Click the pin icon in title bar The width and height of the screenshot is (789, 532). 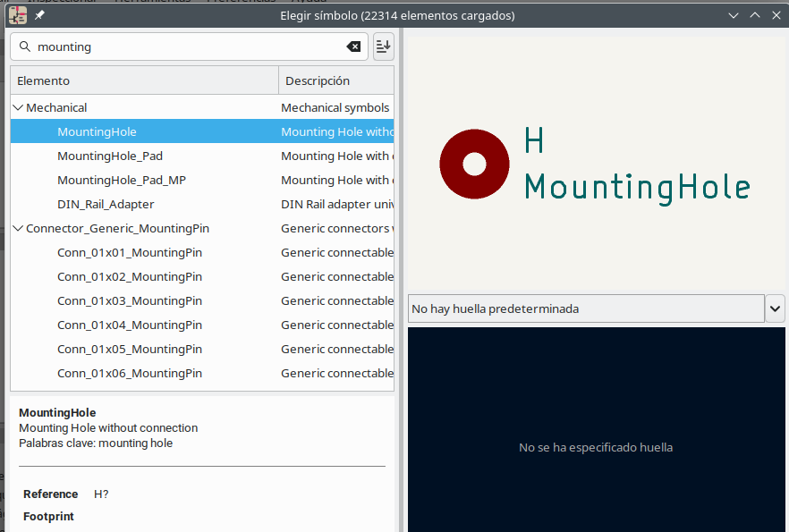[39, 15]
